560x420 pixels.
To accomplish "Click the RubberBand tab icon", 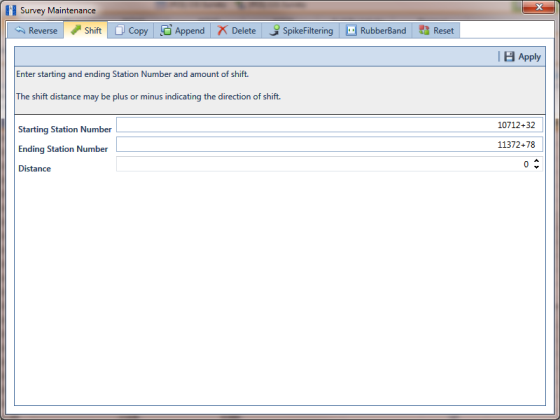I will tap(351, 30).
